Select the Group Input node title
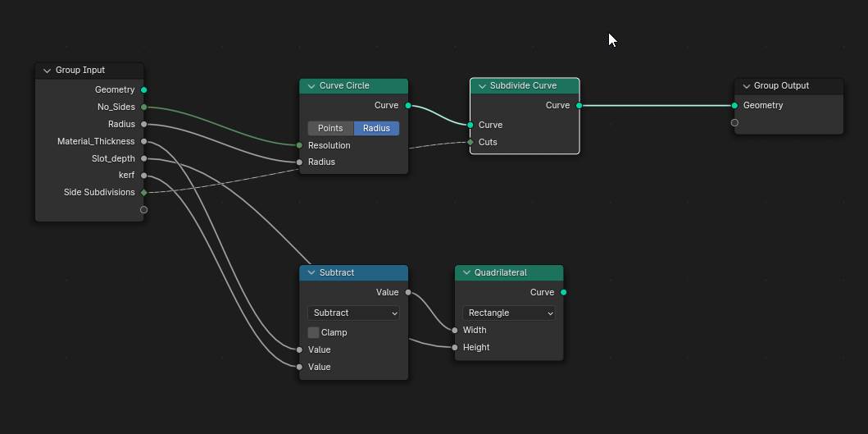868x434 pixels. pyautogui.click(x=80, y=71)
